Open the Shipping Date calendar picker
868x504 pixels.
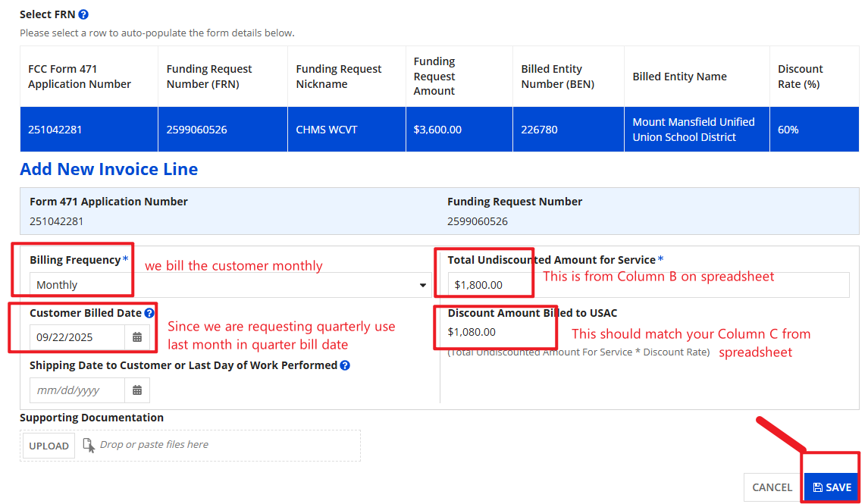(x=137, y=390)
